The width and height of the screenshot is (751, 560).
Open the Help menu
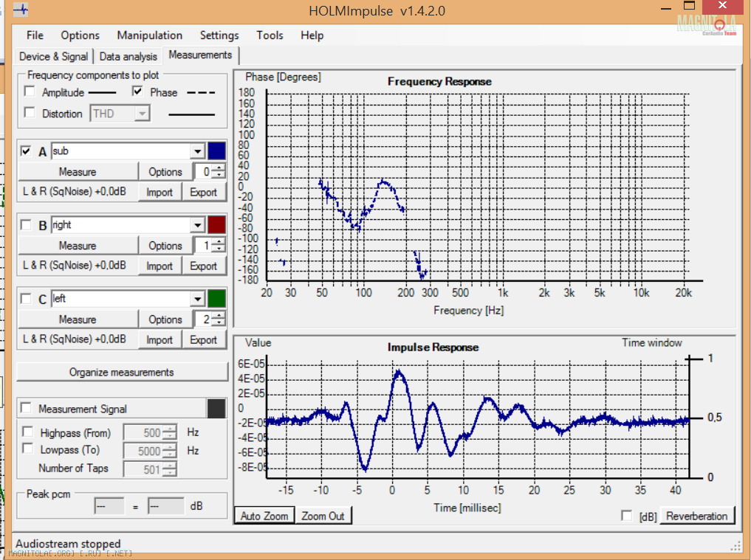[312, 35]
